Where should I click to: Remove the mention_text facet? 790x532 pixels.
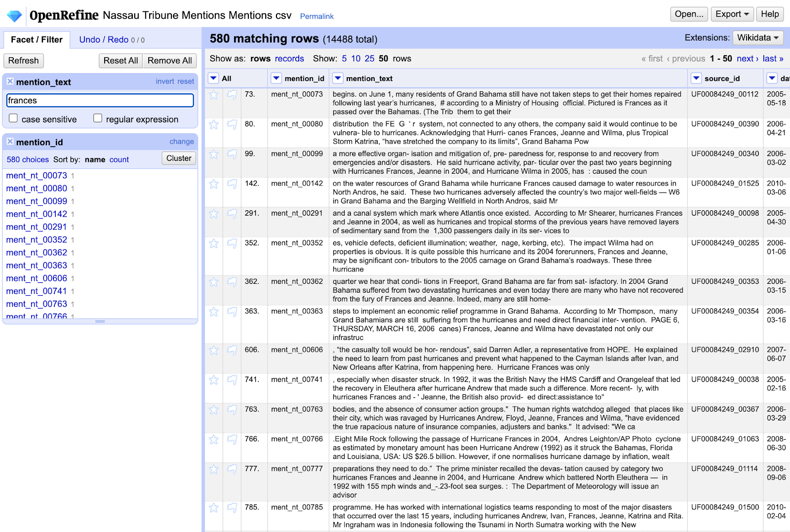point(10,81)
